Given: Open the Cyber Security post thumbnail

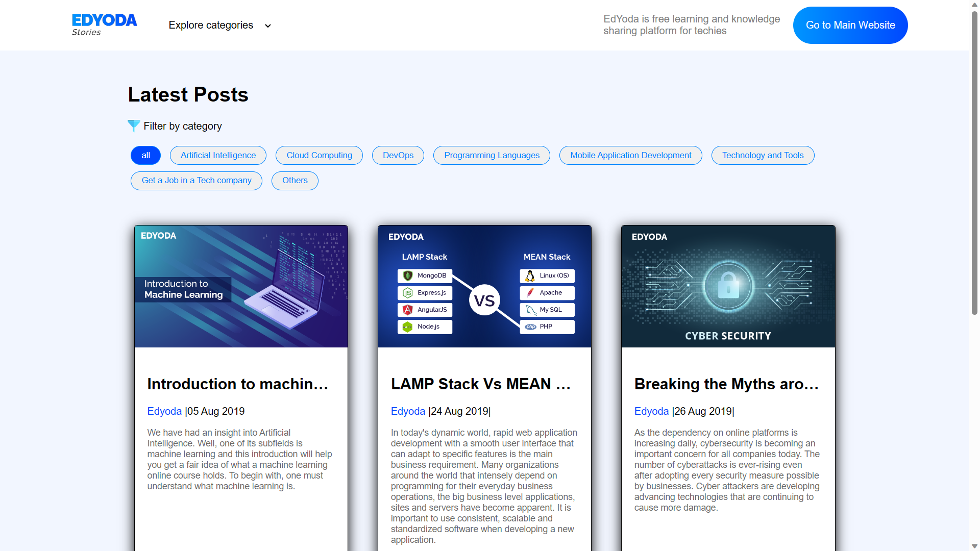Looking at the screenshot, I should click(x=728, y=286).
